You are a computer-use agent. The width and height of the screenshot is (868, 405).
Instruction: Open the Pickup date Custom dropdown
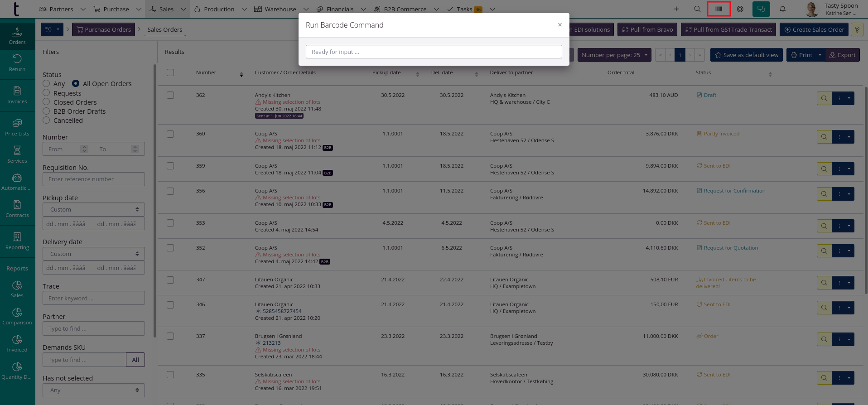pos(94,210)
